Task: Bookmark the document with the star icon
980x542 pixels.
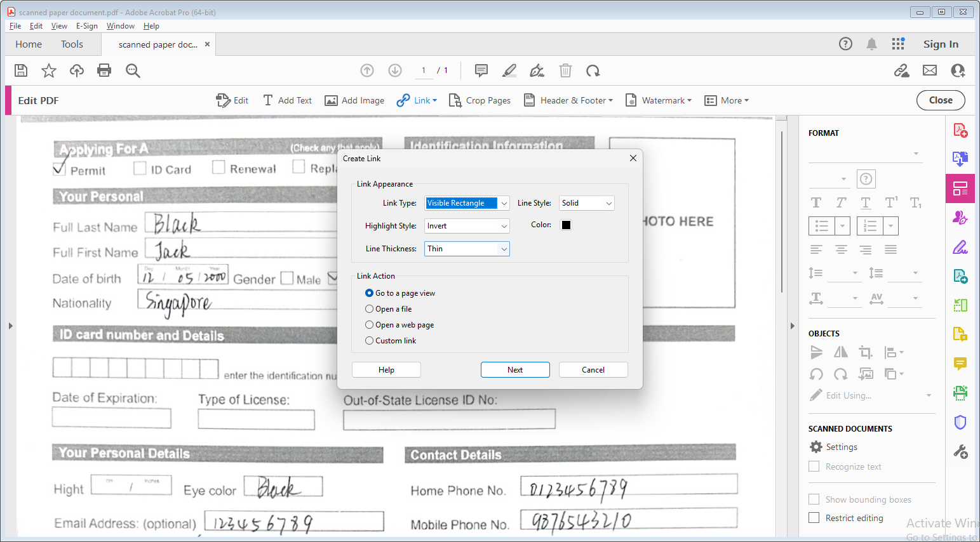Action: pos(49,70)
